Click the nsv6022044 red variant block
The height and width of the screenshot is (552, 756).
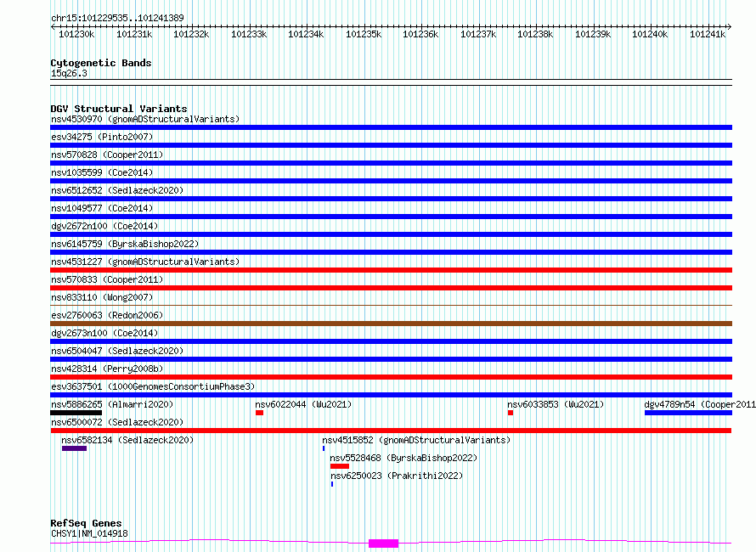pyautogui.click(x=259, y=413)
